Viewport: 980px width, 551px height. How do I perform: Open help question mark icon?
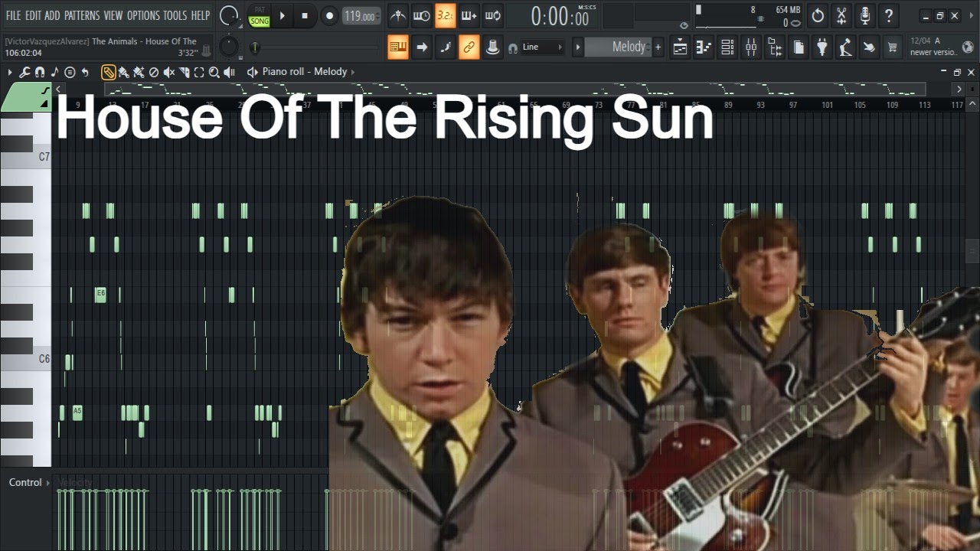pyautogui.click(x=889, y=15)
